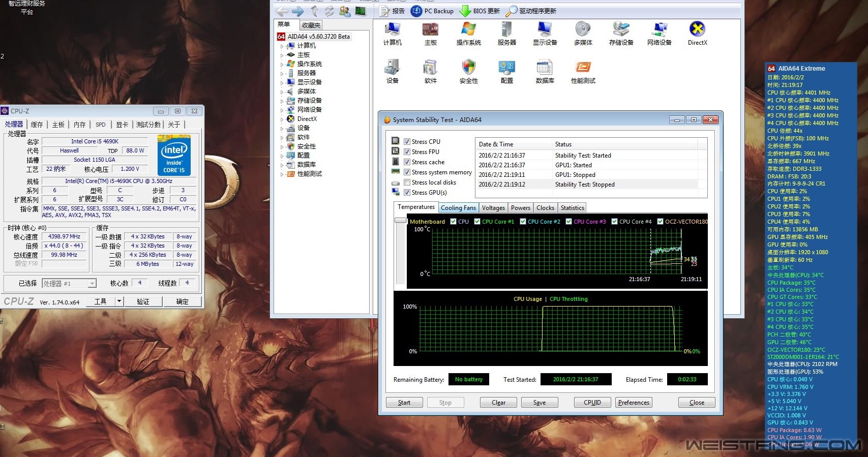Screen dimensions: 868x457
Task: Switch to the 收藏夹 tab in AIDA64
Action: [x=311, y=25]
